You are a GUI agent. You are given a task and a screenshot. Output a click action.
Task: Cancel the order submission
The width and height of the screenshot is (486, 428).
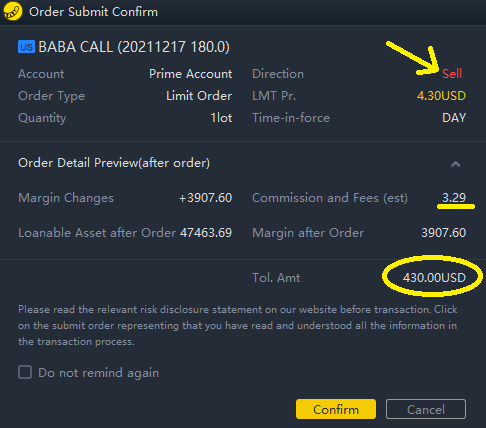coord(426,409)
